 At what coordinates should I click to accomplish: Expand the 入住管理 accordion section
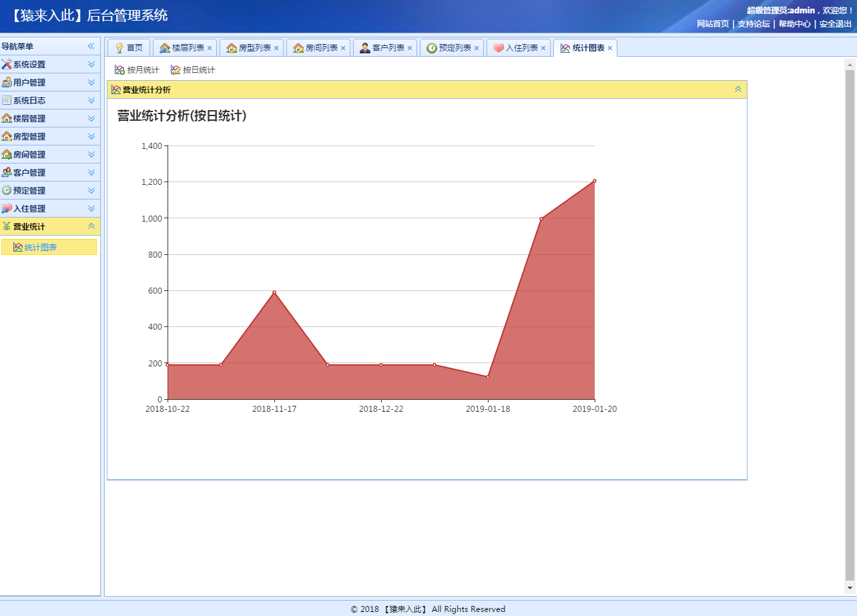click(91, 209)
